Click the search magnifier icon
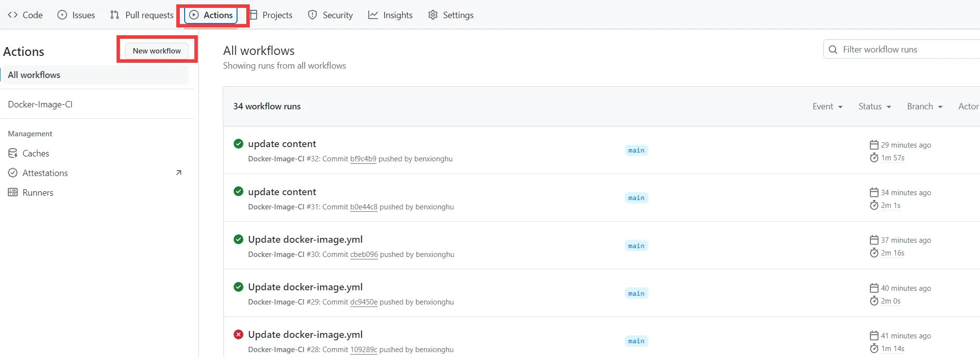The height and width of the screenshot is (357, 980). [833, 50]
